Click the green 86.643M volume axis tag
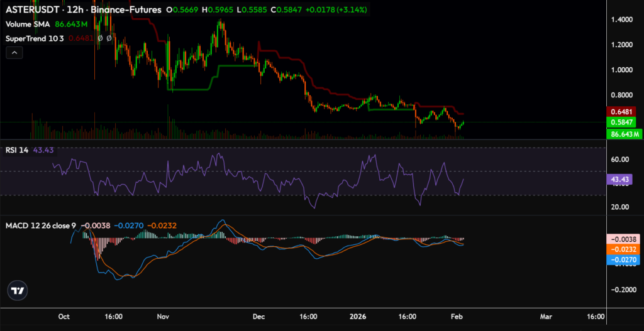This screenshot has width=644, height=331. (624, 134)
